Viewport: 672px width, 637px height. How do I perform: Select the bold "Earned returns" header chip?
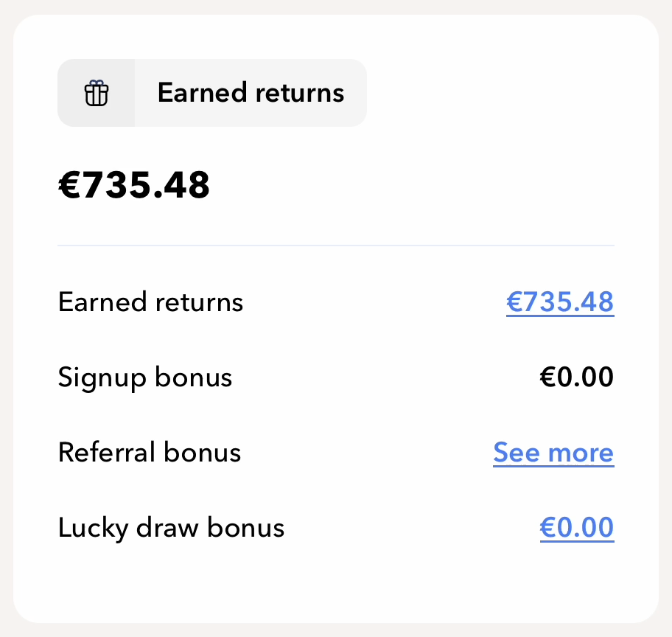(x=251, y=93)
